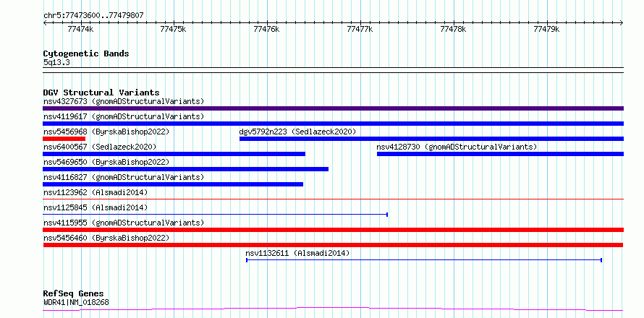
Task: Click the short red nsv5456968 bar
Action: click(x=64, y=139)
